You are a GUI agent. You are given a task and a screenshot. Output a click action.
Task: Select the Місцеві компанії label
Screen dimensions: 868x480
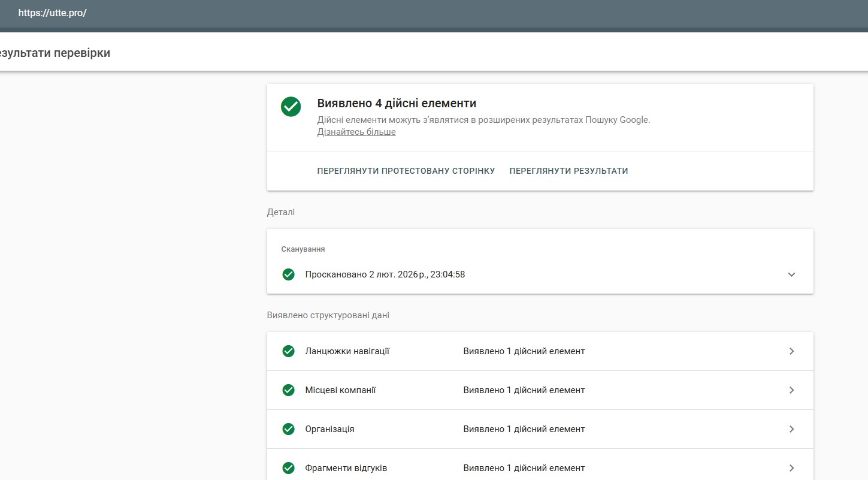click(340, 390)
